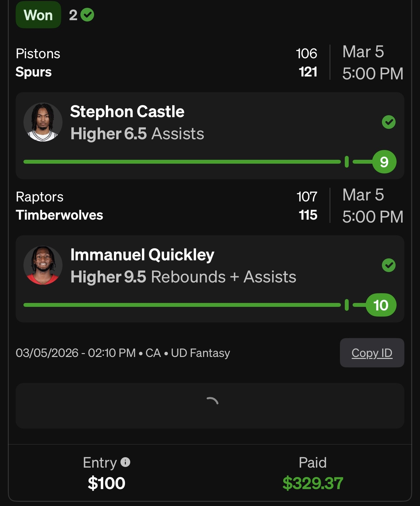Click the 6.5 line marker on Castle's bar
The width and height of the screenshot is (420, 506).
click(x=347, y=162)
